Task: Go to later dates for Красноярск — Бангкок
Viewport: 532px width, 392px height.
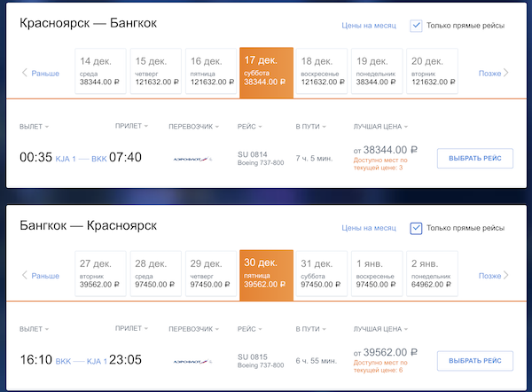Action: (493, 73)
